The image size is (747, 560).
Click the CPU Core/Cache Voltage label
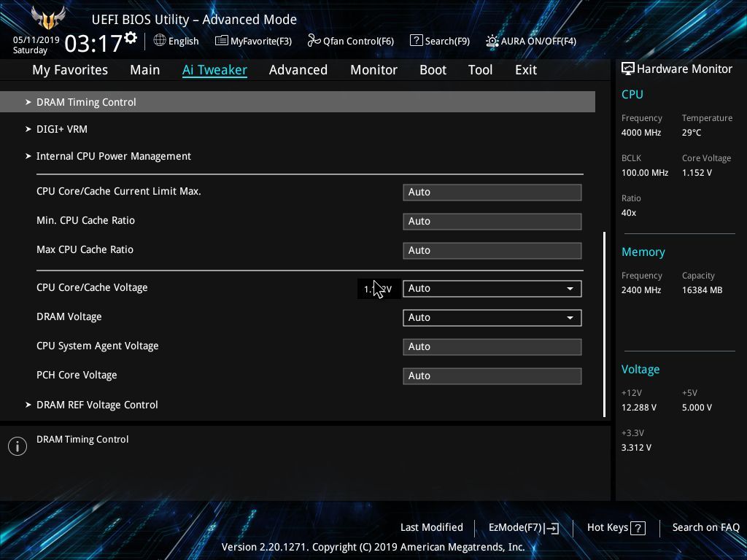[92, 287]
